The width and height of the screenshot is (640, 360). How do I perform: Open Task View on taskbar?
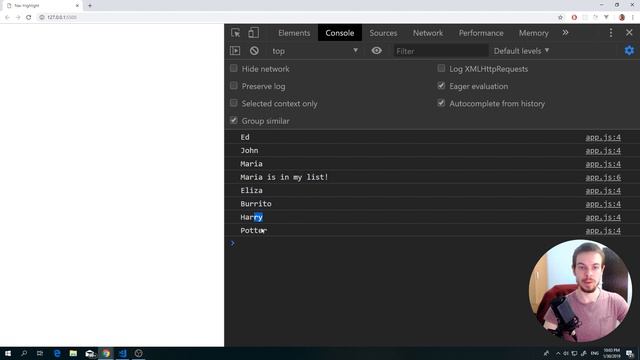coord(40,353)
